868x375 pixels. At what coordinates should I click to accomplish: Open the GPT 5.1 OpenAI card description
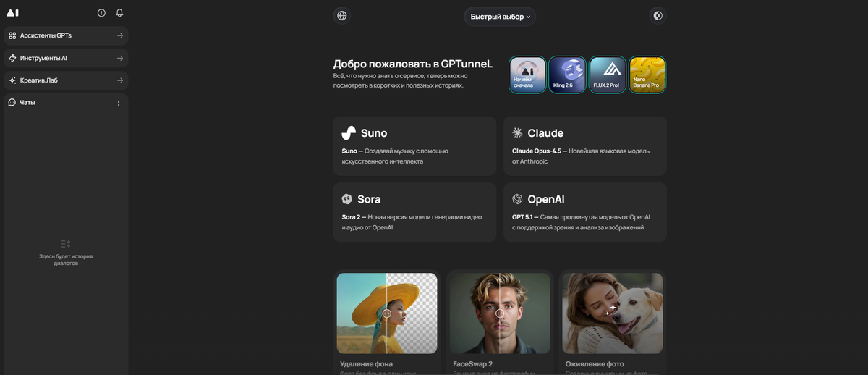(581, 222)
